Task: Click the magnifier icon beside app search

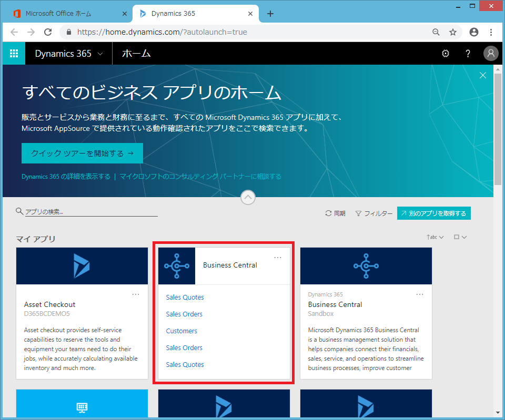Action: click(x=19, y=211)
